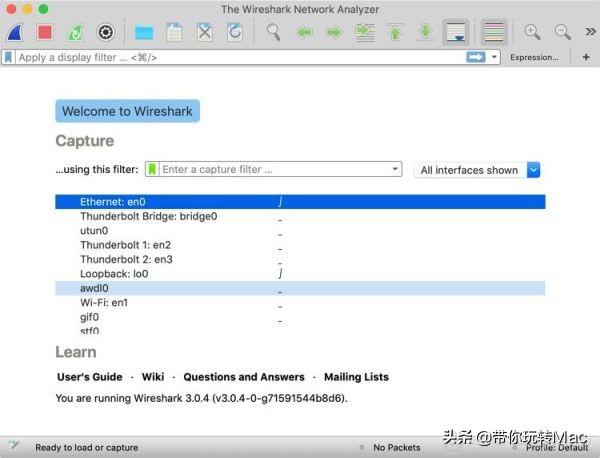Reload this capture file icon
Image resolution: width=600 pixels, height=458 pixels.
(235, 32)
